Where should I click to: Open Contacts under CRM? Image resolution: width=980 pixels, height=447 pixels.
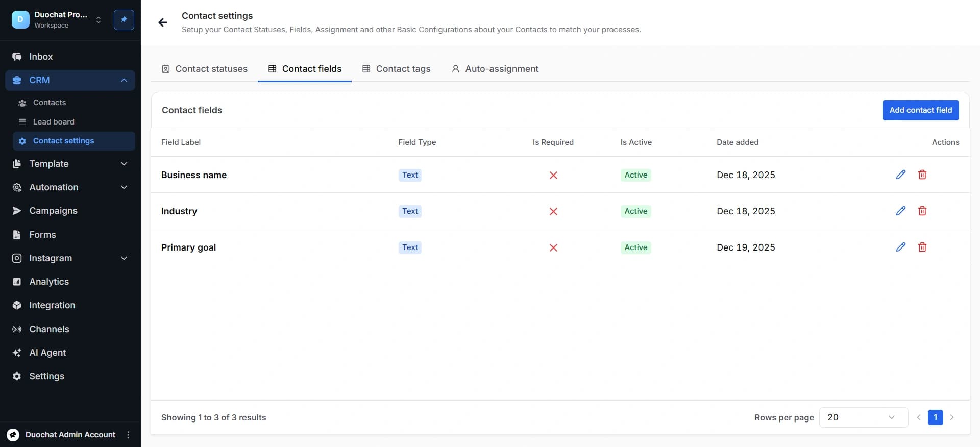pyautogui.click(x=74, y=103)
